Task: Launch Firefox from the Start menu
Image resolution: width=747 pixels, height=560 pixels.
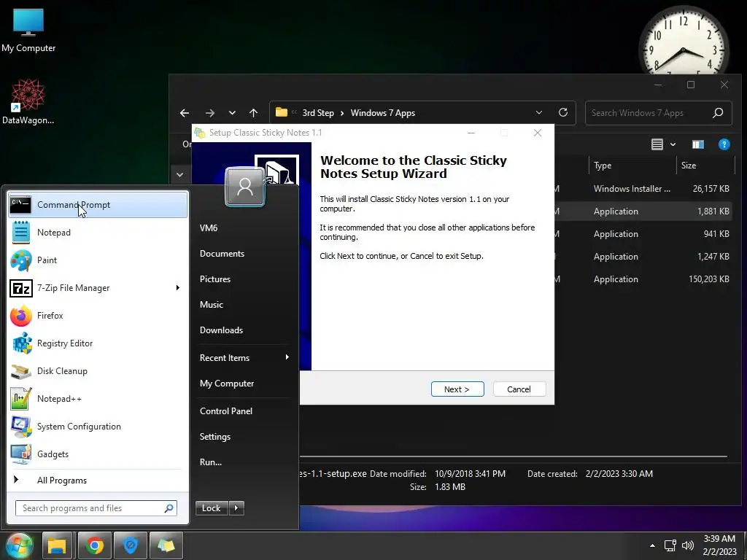Action: coord(98,315)
